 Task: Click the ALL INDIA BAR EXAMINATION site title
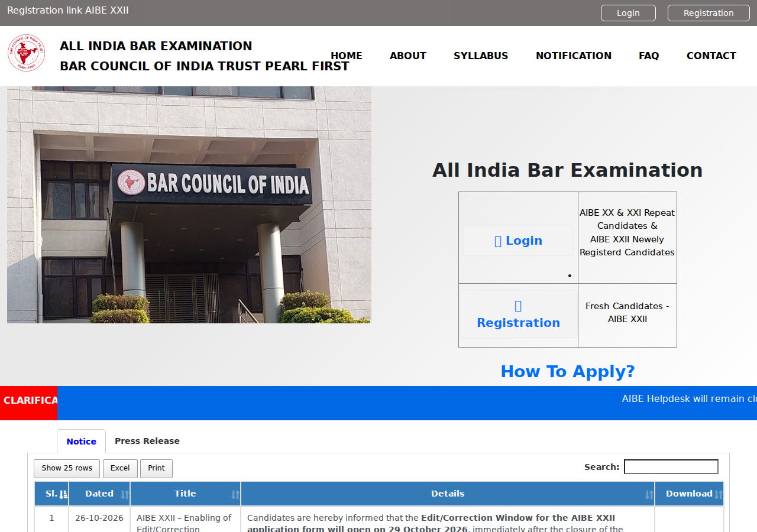[x=156, y=46]
